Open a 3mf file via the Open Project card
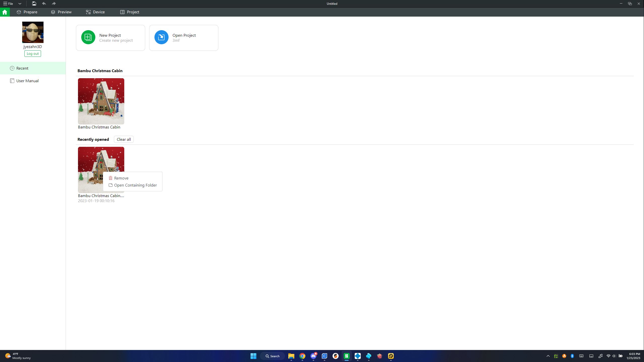Viewport: 644px width, 362px height. (x=184, y=38)
